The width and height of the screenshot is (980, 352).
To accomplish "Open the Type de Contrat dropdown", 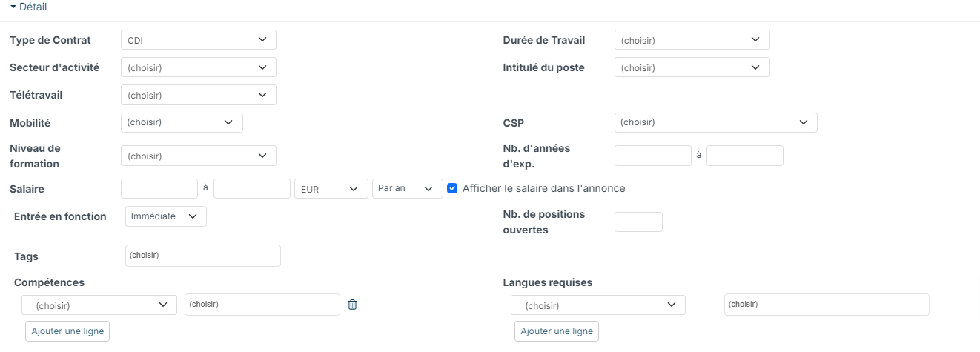I will (199, 40).
